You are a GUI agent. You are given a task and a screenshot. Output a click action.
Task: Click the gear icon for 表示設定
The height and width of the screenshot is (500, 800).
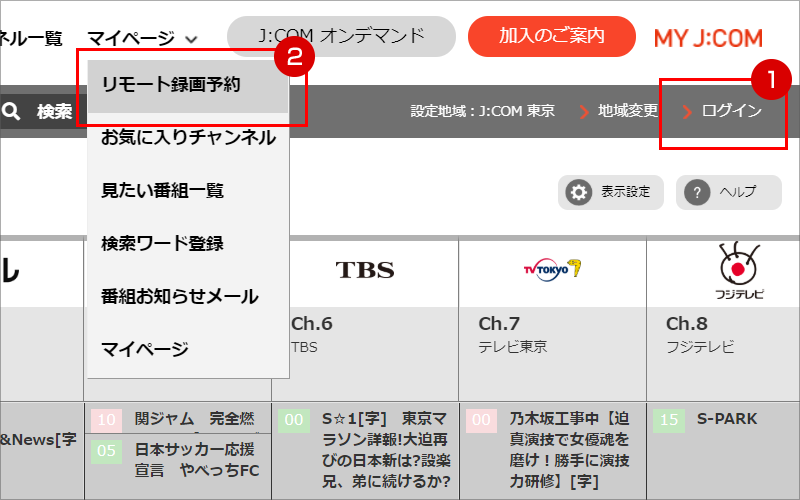click(x=579, y=192)
